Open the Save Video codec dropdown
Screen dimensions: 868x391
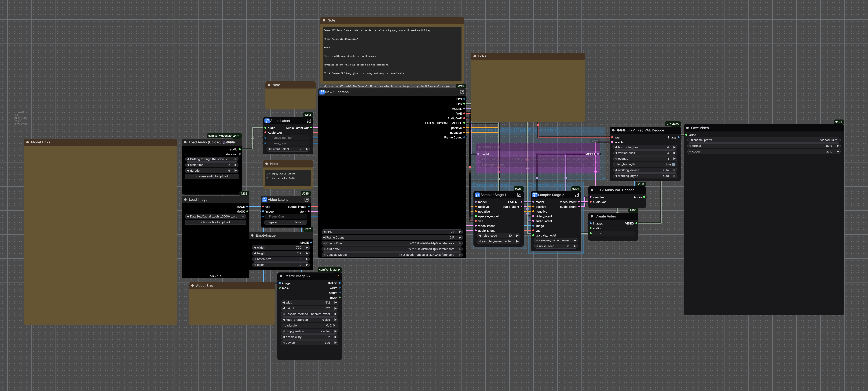click(764, 152)
